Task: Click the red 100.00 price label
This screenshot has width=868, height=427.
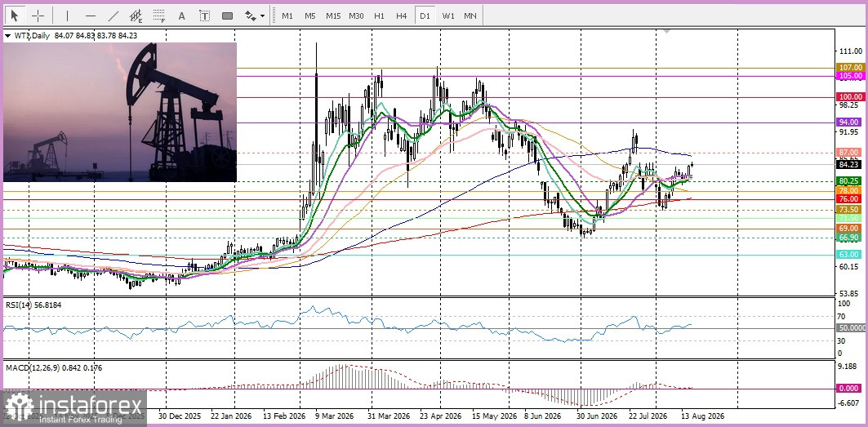Action: click(848, 97)
